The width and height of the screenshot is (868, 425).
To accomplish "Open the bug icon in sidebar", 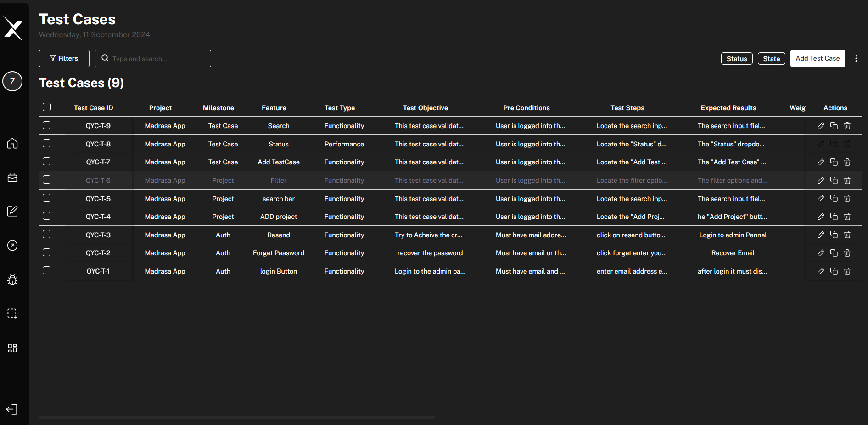I will pyautogui.click(x=12, y=280).
